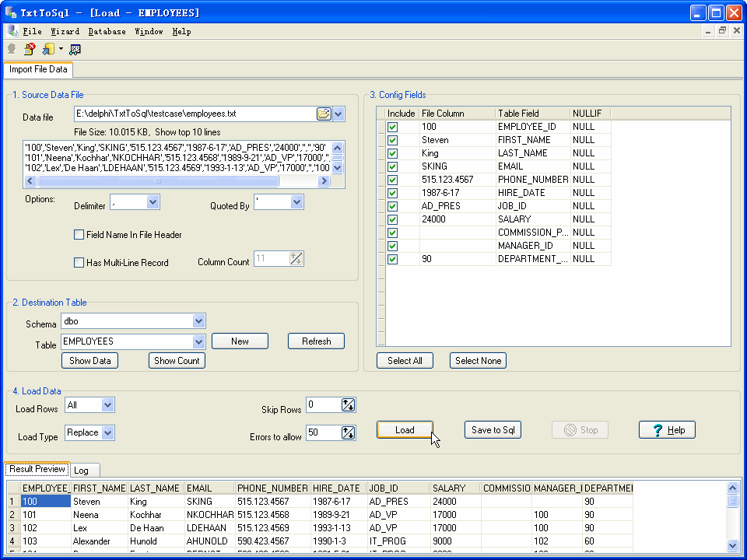The height and width of the screenshot is (560, 747).
Task: Click the file preview scroll-down arrow
Action: point(337,168)
